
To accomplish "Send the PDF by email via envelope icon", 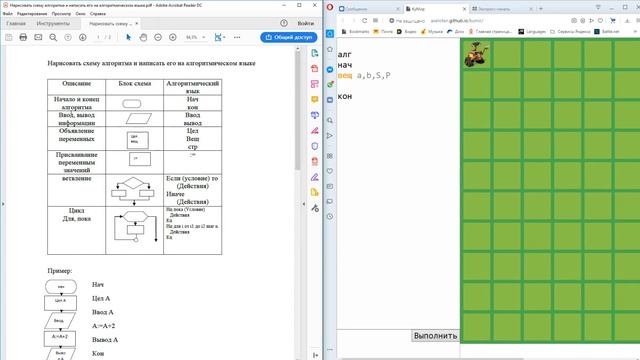I will pos(38,37).
